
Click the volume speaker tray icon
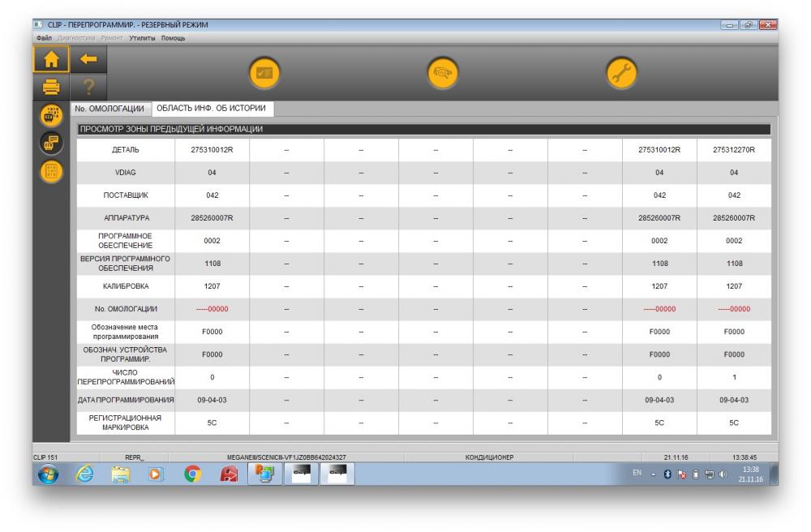723,474
